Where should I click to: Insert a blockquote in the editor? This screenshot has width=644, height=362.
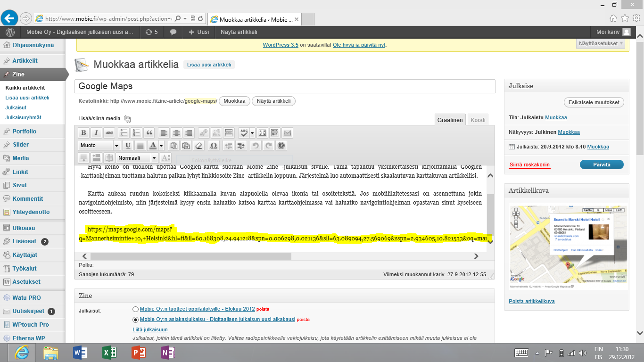tap(149, 133)
